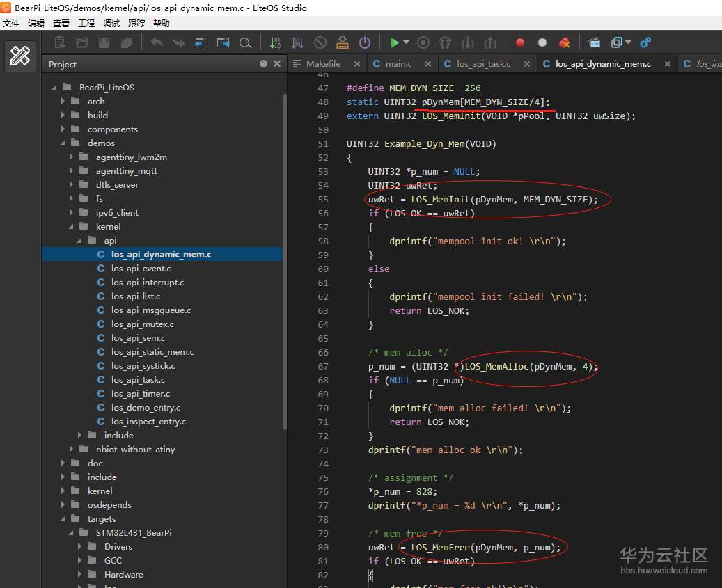Image resolution: width=722 pixels, height=588 pixels.
Task: Open the 工程 (Project) menu
Action: point(86,23)
